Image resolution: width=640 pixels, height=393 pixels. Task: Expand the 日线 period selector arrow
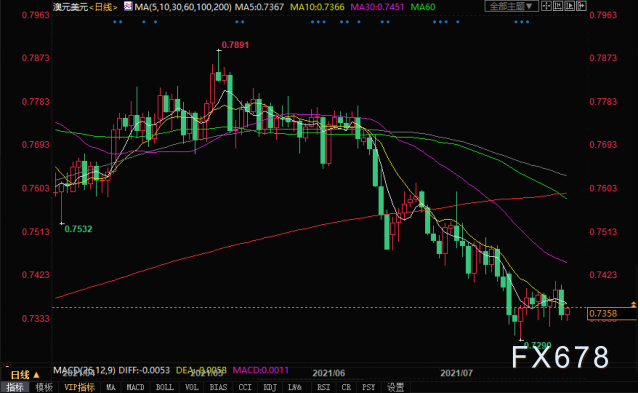36,375
